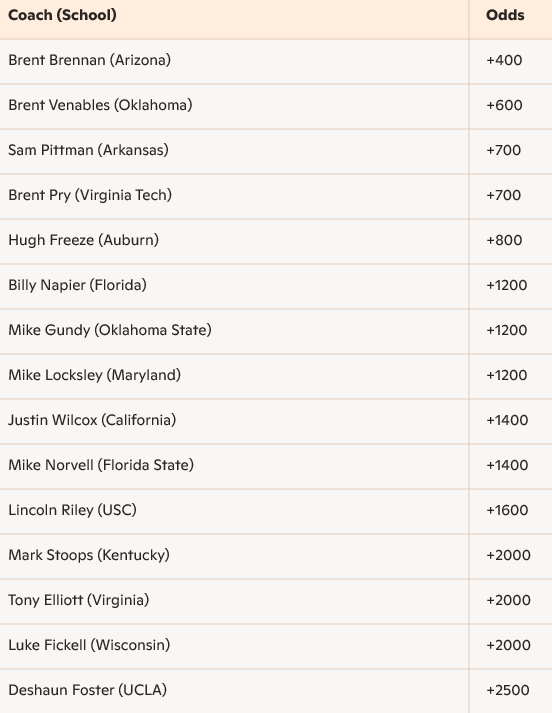Viewport: 552px width, 713px height.
Task: Select Billy Napier (Florida) row
Action: pyautogui.click(x=276, y=286)
